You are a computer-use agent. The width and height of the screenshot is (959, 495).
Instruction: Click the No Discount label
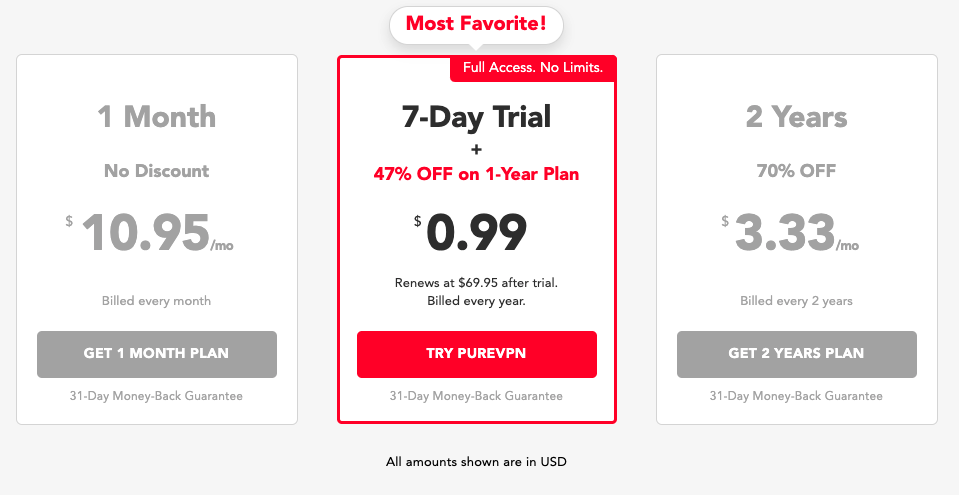pyautogui.click(x=157, y=171)
